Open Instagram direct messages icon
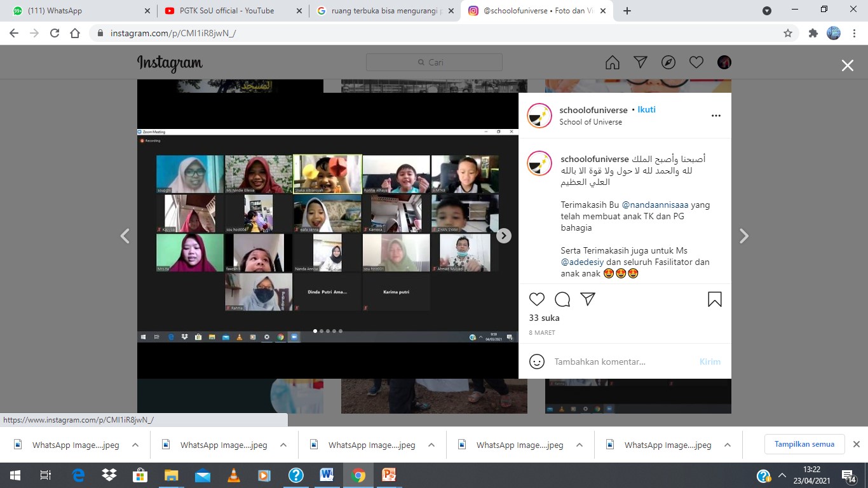Screen dimensions: 868x488 coord(641,62)
